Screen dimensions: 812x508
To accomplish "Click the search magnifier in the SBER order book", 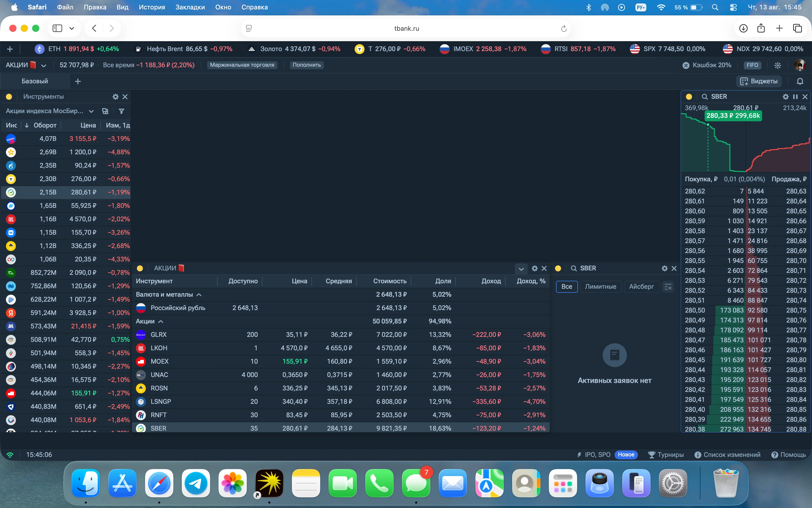I will pyautogui.click(x=705, y=97).
